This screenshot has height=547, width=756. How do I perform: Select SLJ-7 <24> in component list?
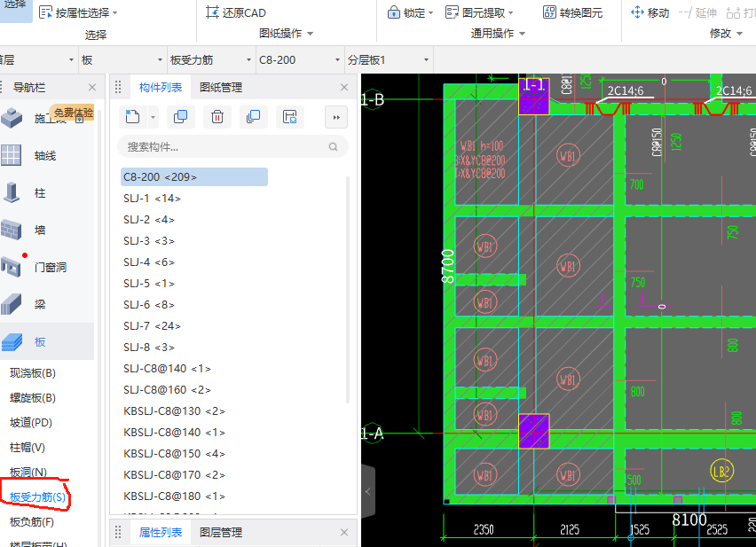pos(152,326)
